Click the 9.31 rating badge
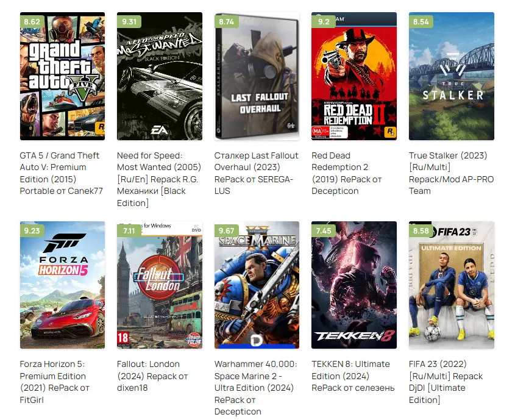 tap(129, 22)
